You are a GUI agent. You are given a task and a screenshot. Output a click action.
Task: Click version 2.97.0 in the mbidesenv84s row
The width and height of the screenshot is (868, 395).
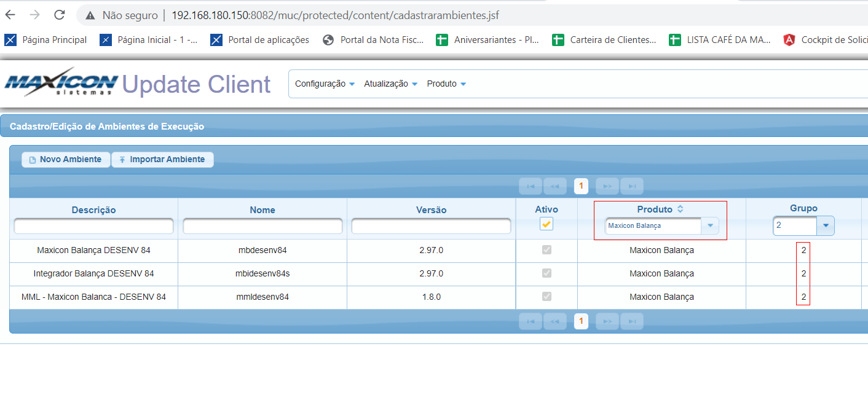pos(432,273)
